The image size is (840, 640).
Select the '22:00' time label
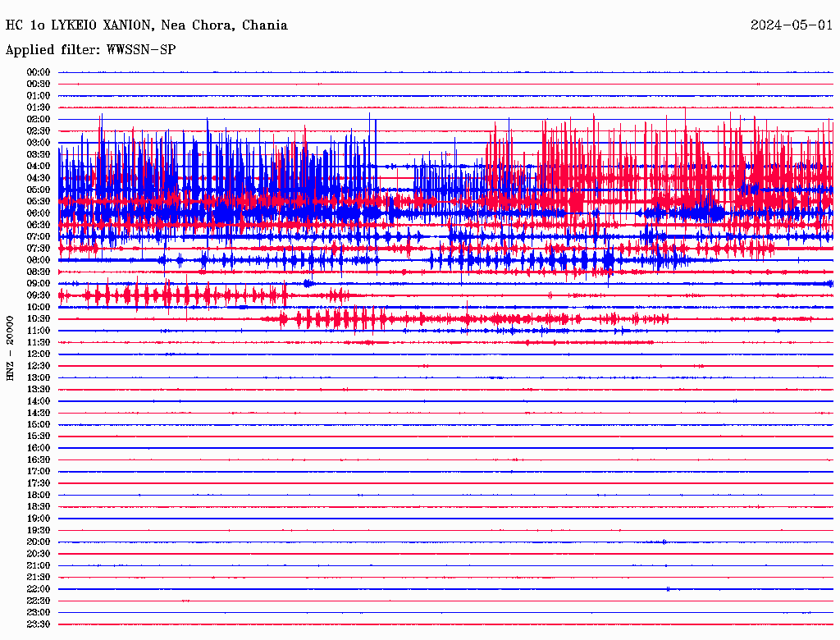pos(39,589)
